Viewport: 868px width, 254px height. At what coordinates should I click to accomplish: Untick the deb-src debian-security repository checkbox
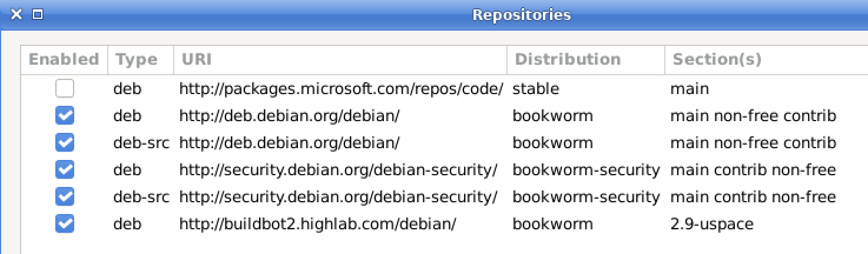(65, 196)
